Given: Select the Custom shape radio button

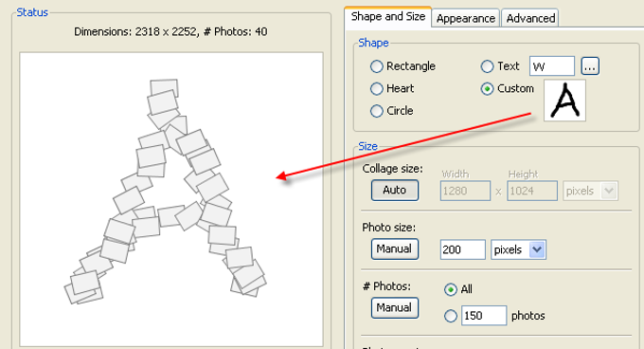Looking at the screenshot, I should pyautogui.click(x=508, y=88).
